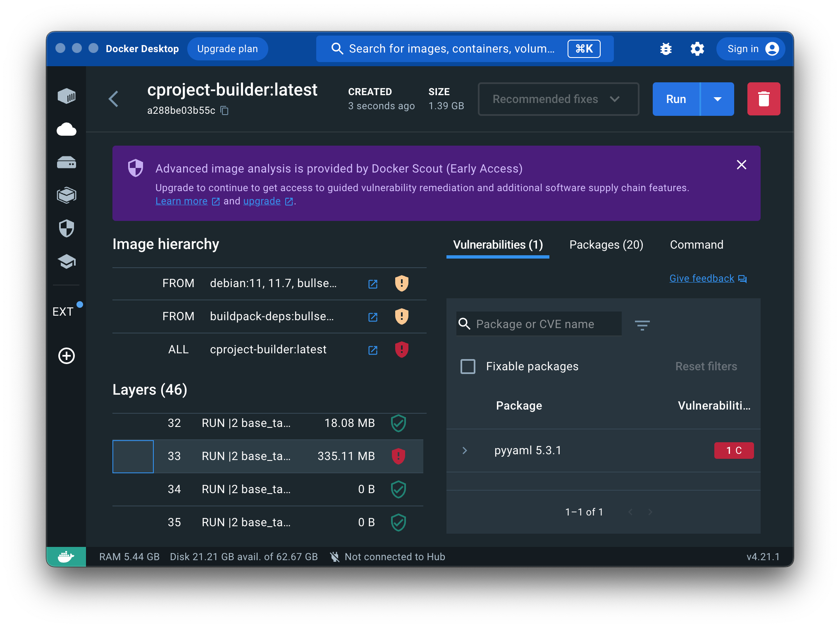Viewport: 840px width, 628px height.
Task: Open the Learning center graduation cap icon
Action: (x=67, y=261)
